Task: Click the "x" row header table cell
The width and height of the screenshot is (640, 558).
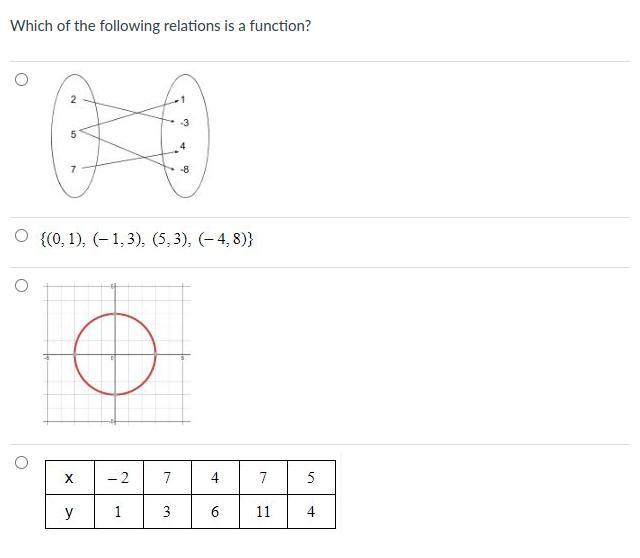Action: pyautogui.click(x=69, y=478)
